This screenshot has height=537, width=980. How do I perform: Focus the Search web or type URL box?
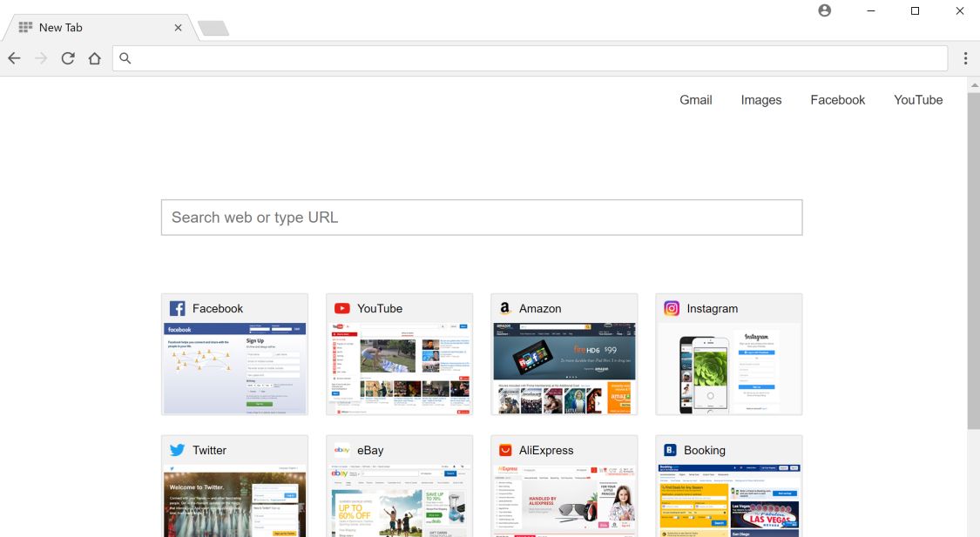point(482,218)
